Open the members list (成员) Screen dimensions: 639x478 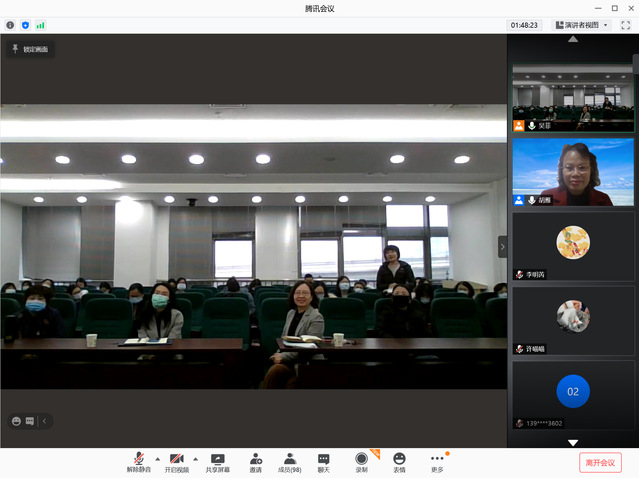(289, 461)
